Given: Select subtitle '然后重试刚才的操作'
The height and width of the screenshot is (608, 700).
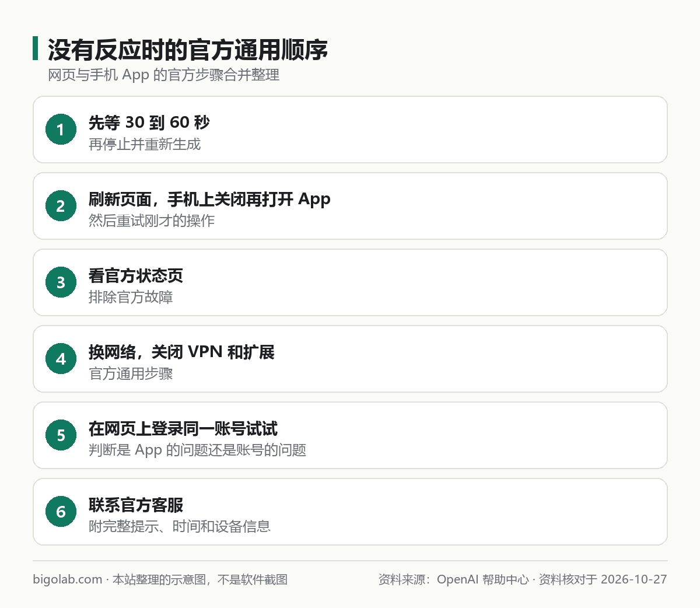Looking at the screenshot, I should click(152, 221).
